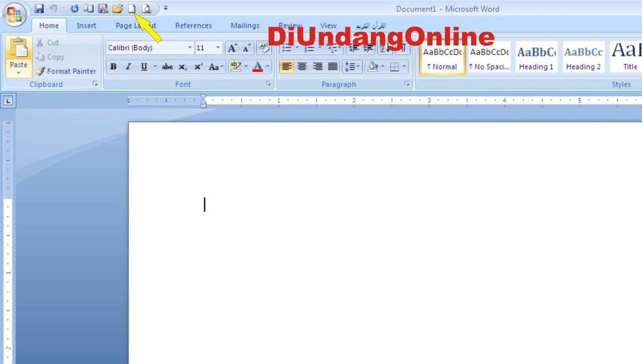Open the font size 11 dropdown

click(x=218, y=48)
